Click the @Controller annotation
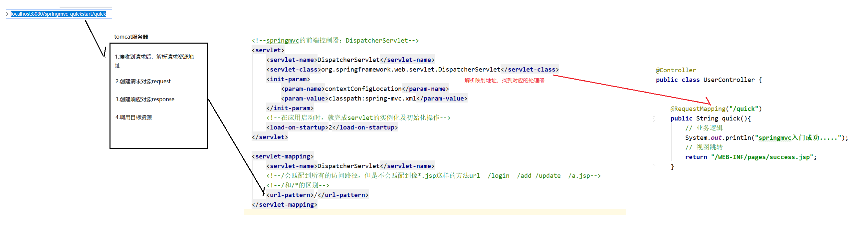The height and width of the screenshot is (239, 868). pyautogui.click(x=676, y=70)
